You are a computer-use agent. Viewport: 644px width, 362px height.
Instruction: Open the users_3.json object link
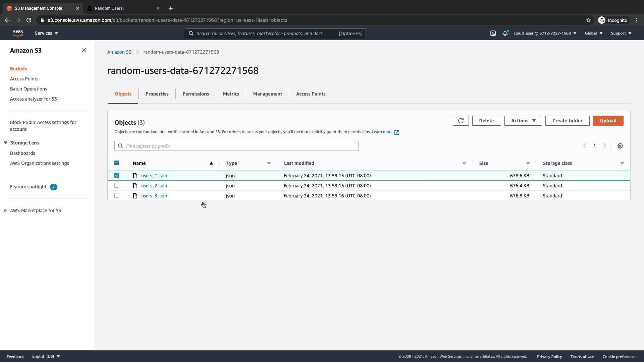click(x=154, y=196)
